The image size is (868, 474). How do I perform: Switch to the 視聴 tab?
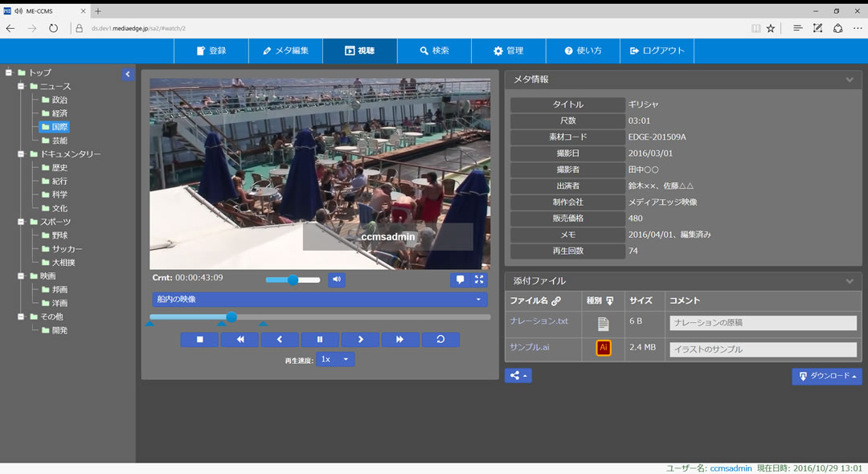360,51
